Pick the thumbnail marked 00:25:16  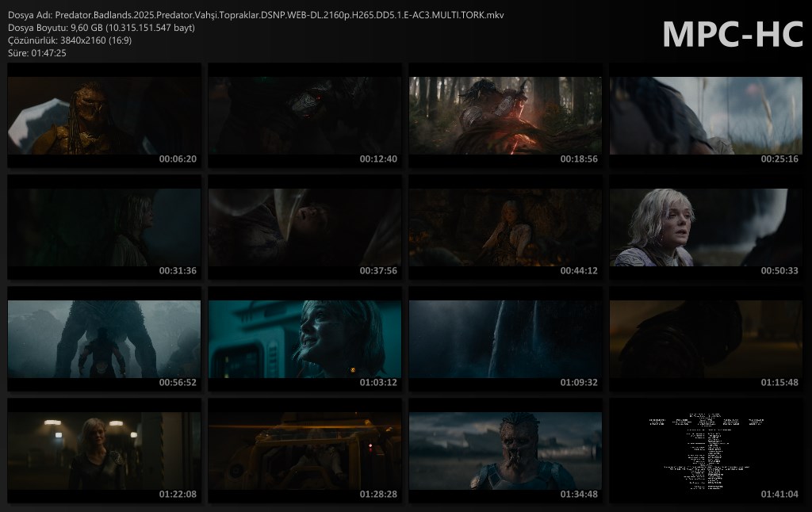point(706,116)
